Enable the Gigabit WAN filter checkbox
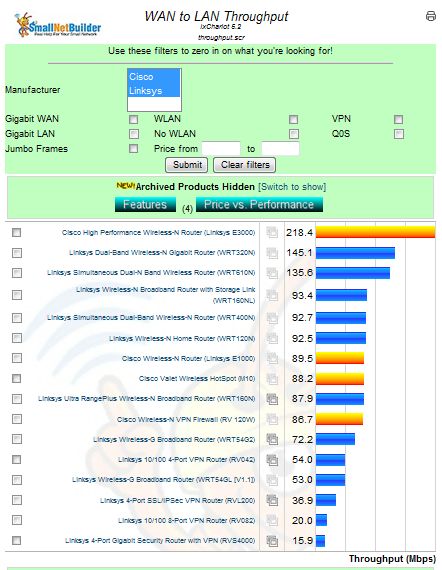Image resolution: width=442 pixels, height=570 pixels. pos(134,119)
